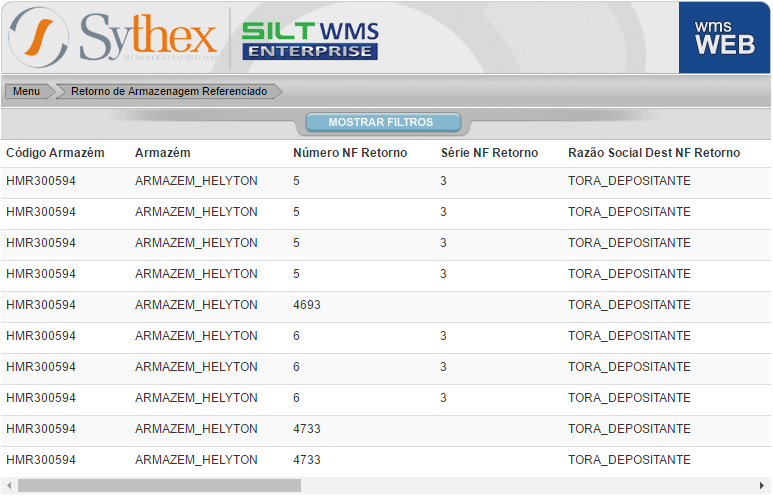Click the horizontal scrollbar thumb
Image resolution: width=773 pixels, height=498 pixels.
159,486
